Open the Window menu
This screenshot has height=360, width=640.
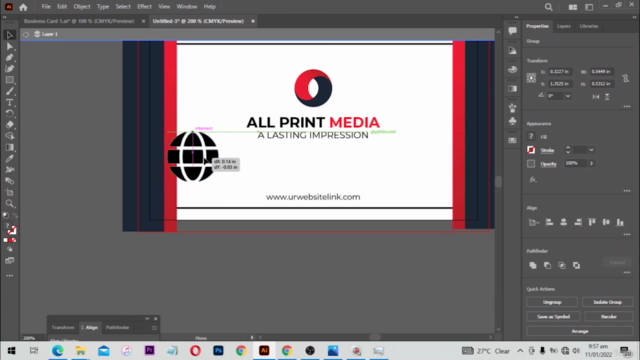187,7
